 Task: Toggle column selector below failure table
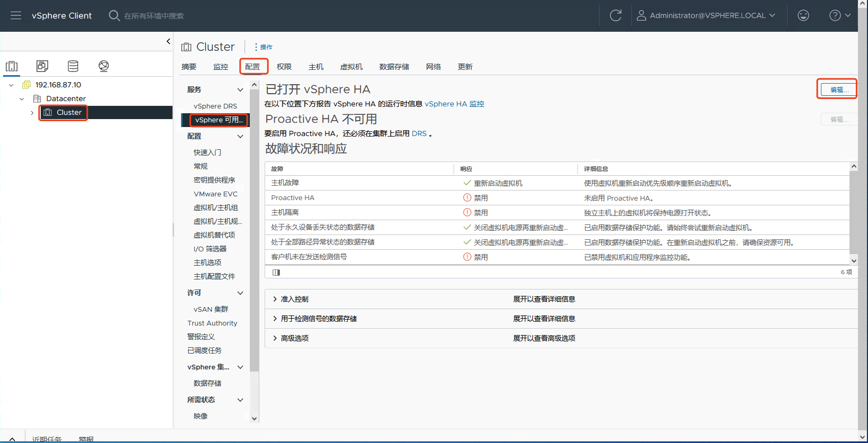point(276,272)
